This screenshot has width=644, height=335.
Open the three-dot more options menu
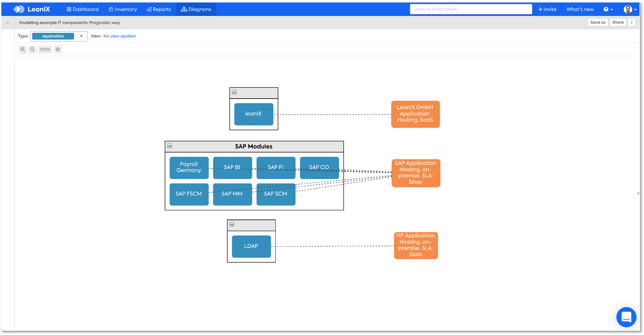pyautogui.click(x=632, y=22)
